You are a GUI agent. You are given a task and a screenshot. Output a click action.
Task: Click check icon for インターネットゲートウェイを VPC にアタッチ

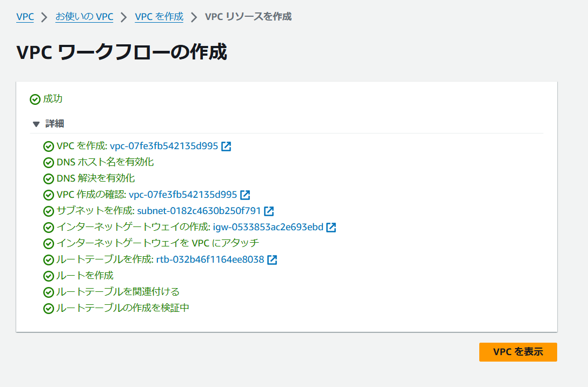pyautogui.click(x=48, y=244)
